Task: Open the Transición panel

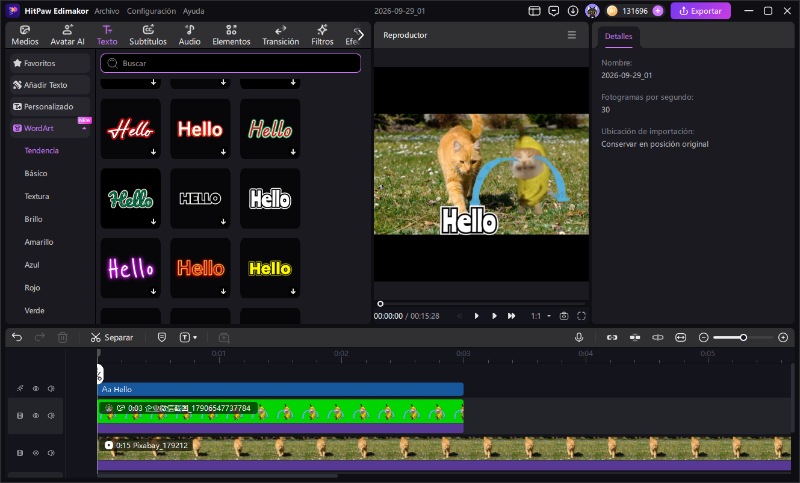Action: click(x=281, y=35)
